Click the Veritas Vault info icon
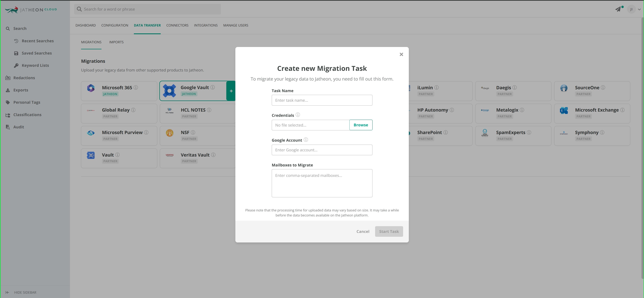 (213, 155)
